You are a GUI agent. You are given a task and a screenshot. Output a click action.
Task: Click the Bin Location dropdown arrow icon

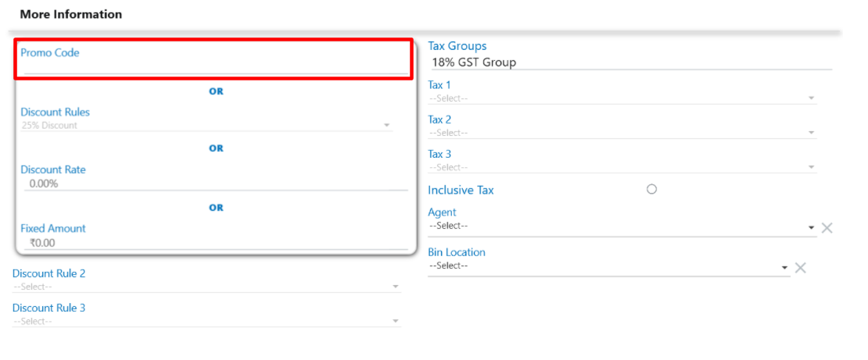coord(785,268)
